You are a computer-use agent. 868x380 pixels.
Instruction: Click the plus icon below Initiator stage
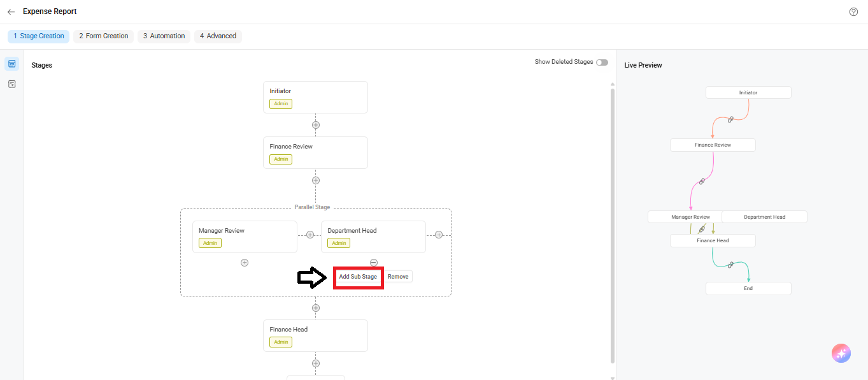click(316, 125)
